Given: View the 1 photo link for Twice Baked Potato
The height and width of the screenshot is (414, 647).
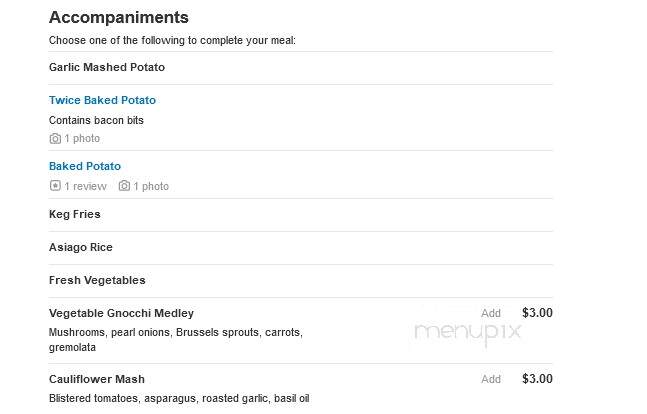Looking at the screenshot, I should 82,139.
